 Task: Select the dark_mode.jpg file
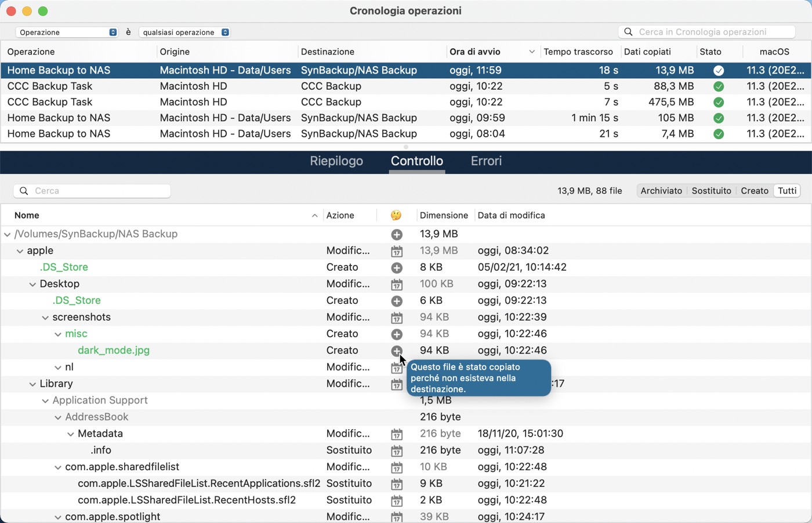point(114,351)
